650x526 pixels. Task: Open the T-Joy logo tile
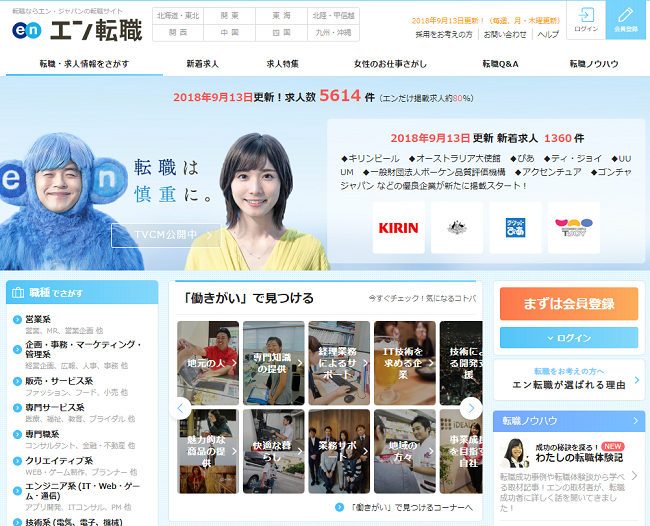(x=574, y=228)
